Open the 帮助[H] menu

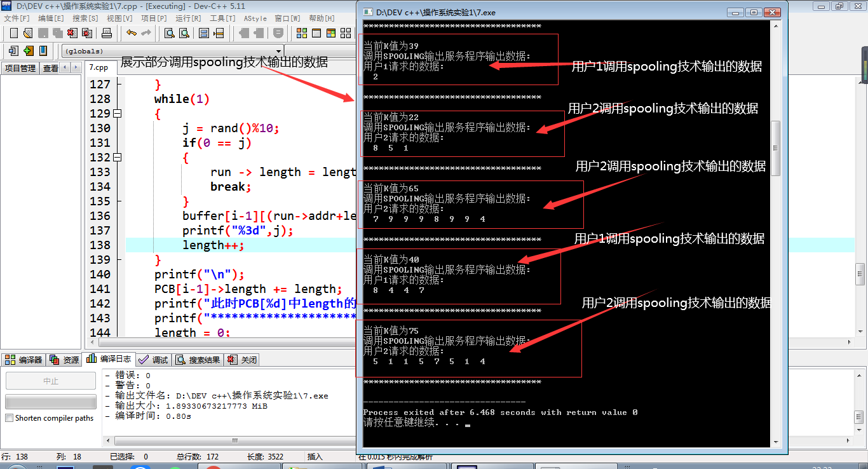(x=322, y=18)
